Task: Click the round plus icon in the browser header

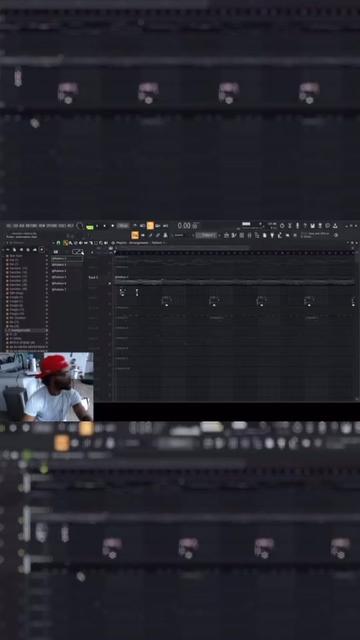Action: tap(42, 250)
